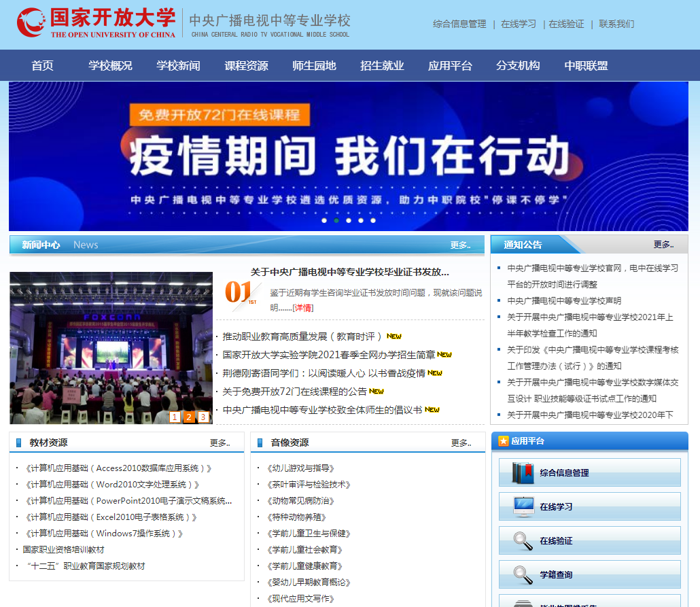Open 更多 in 音像资源 section
This screenshot has width=700, height=607.
pyautogui.click(x=461, y=443)
